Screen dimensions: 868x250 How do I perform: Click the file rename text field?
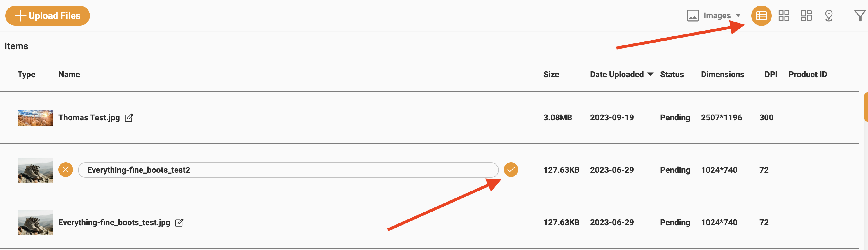[288, 170]
